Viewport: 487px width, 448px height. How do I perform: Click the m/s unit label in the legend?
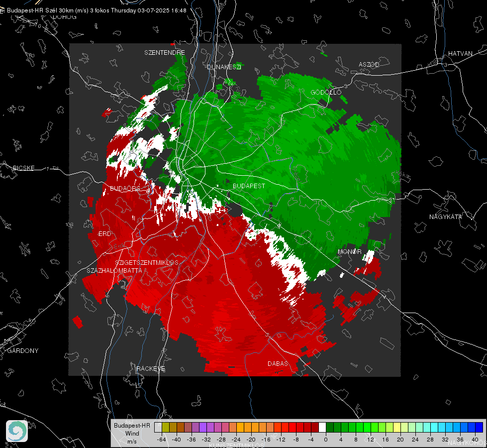pyautogui.click(x=132, y=442)
